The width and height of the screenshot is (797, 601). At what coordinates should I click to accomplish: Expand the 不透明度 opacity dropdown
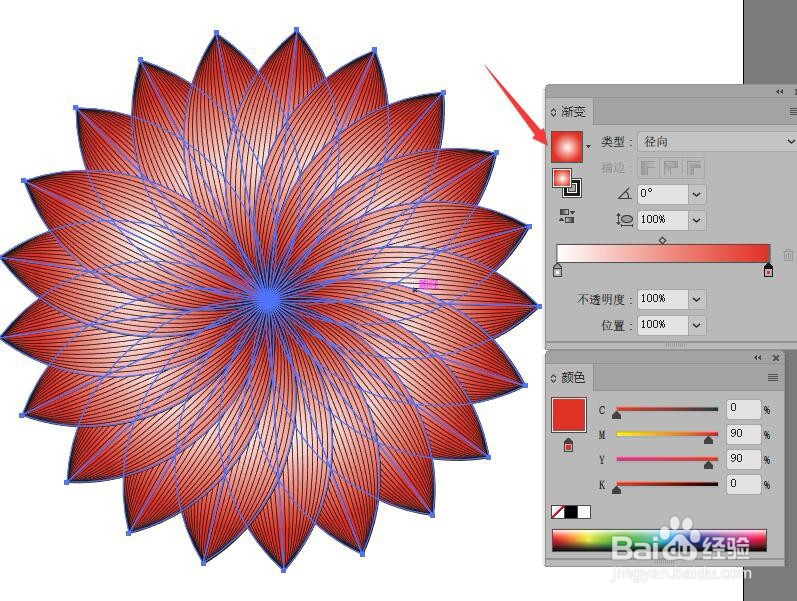(697, 299)
